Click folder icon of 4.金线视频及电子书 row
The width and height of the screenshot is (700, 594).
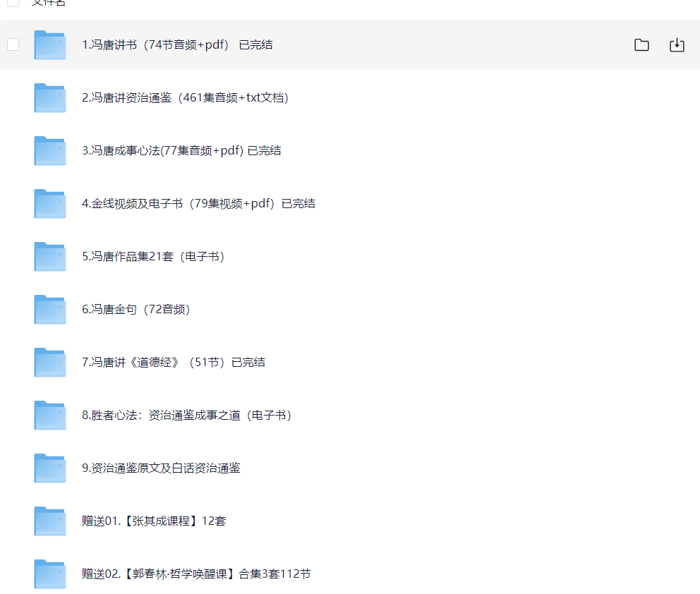50,203
